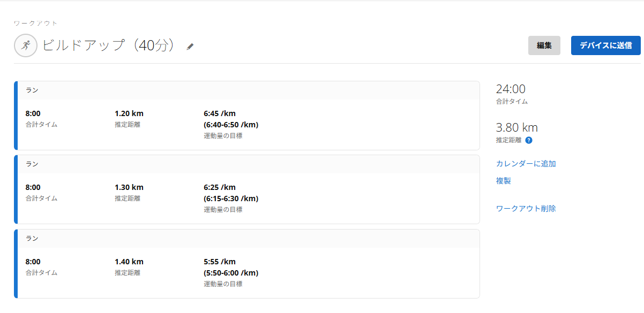The height and width of the screenshot is (313, 644).
Task: Click the estimated distance help icon
Action: pos(529,140)
